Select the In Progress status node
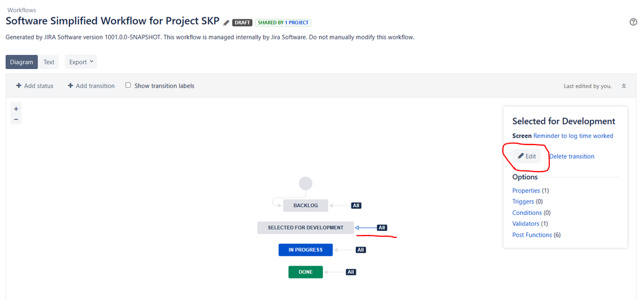Viewport: 644px width, 300px height. [x=306, y=250]
